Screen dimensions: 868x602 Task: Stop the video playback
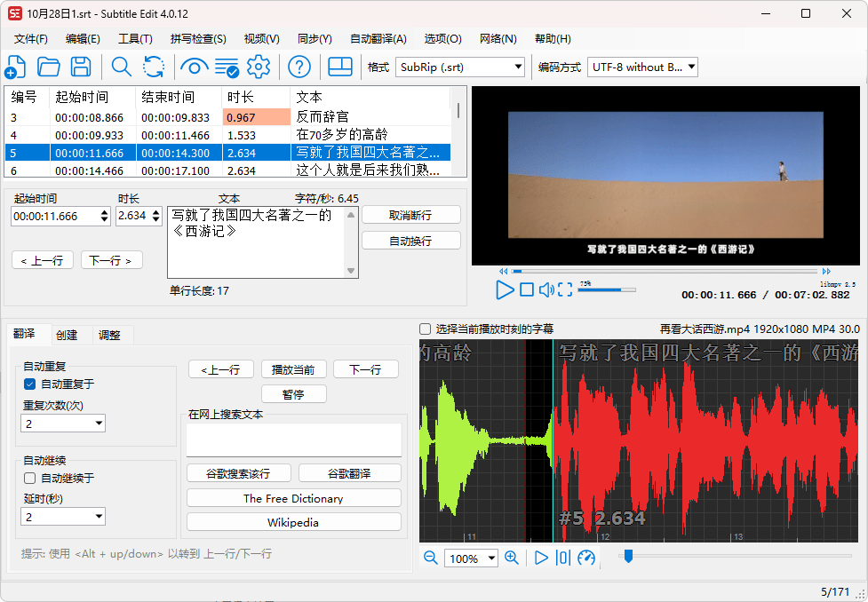(x=527, y=290)
